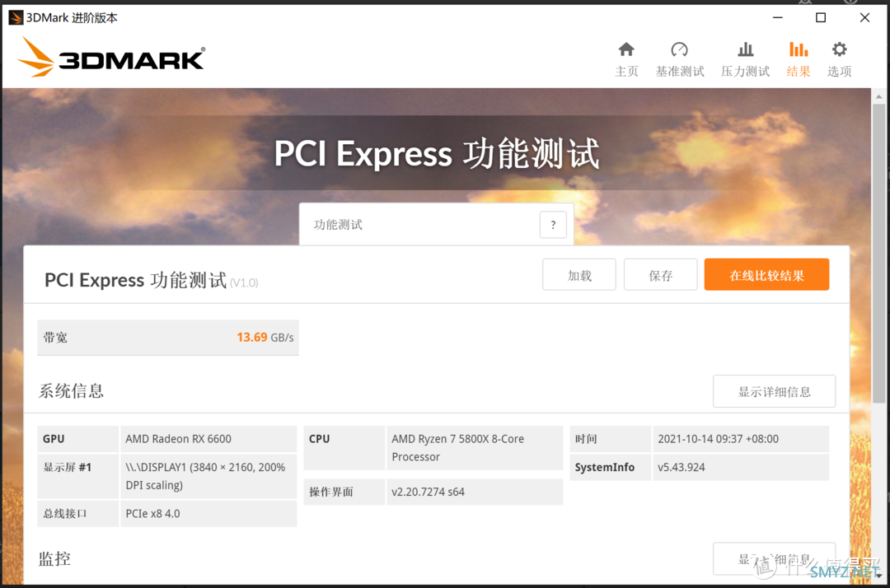The image size is (890, 588).
Task: Open the 主页 home icon
Action: click(626, 50)
